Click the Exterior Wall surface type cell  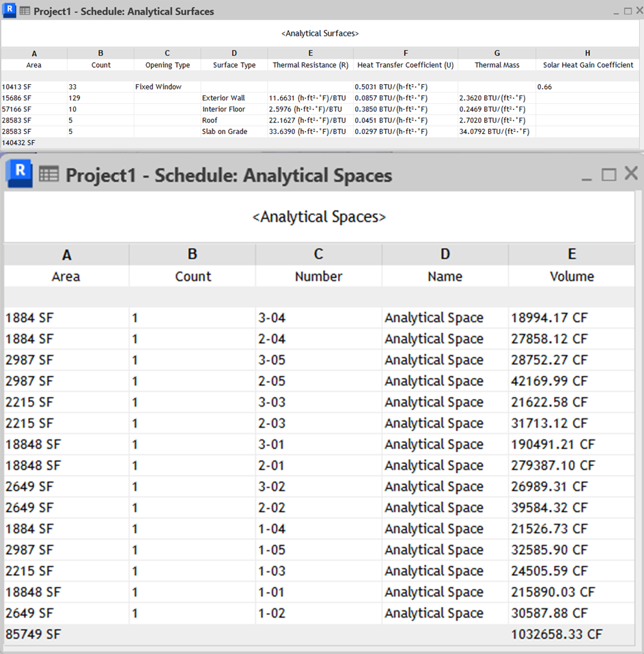tap(223, 98)
